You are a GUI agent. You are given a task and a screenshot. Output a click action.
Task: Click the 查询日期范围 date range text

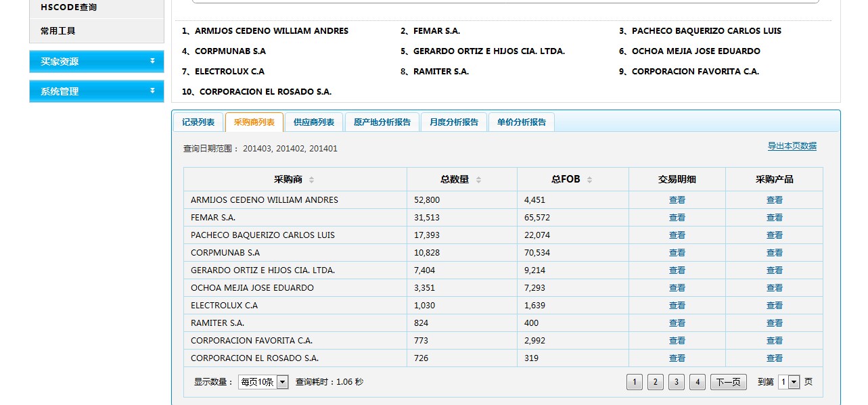point(260,149)
